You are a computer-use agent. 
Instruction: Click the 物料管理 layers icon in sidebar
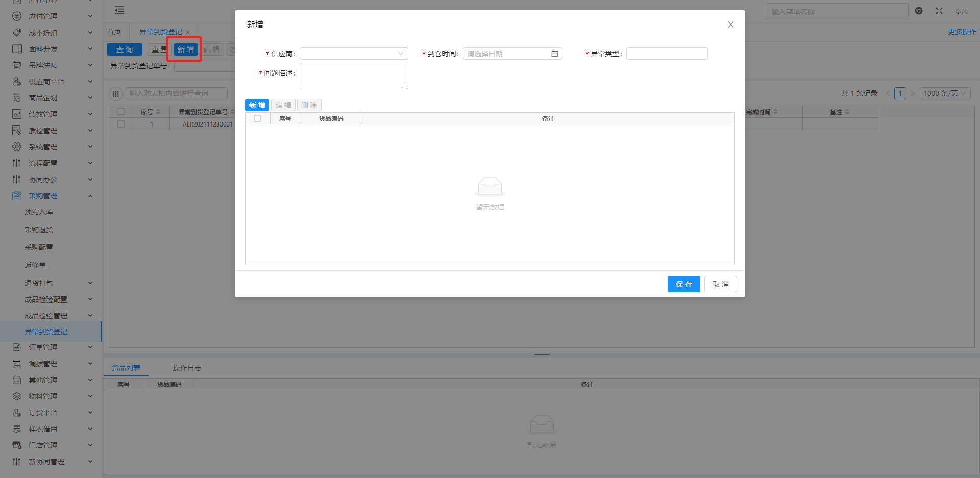17,396
